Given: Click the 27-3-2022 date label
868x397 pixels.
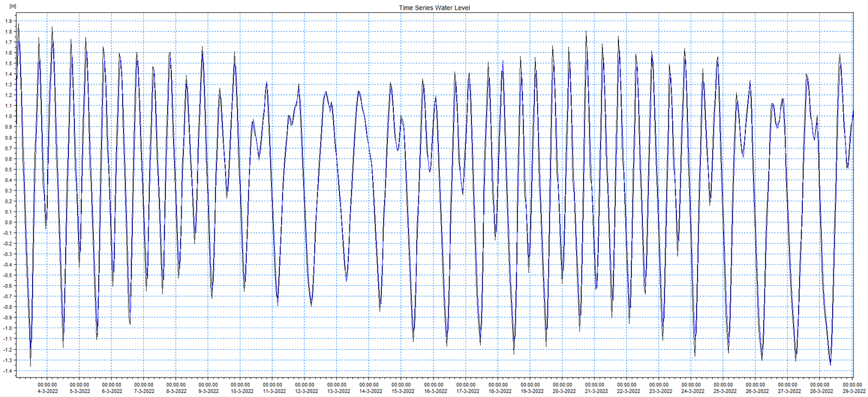Looking at the screenshot, I should point(789,391).
